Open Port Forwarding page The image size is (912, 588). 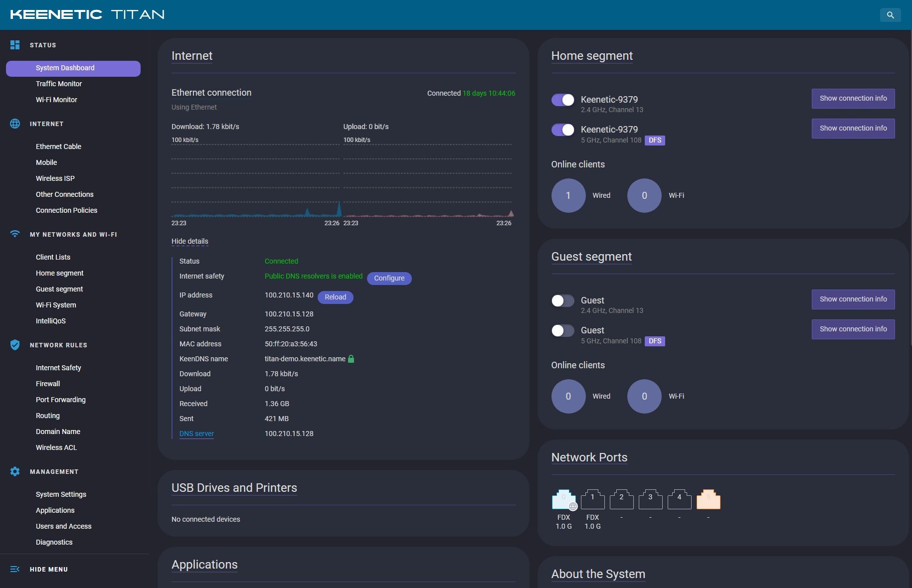click(61, 400)
